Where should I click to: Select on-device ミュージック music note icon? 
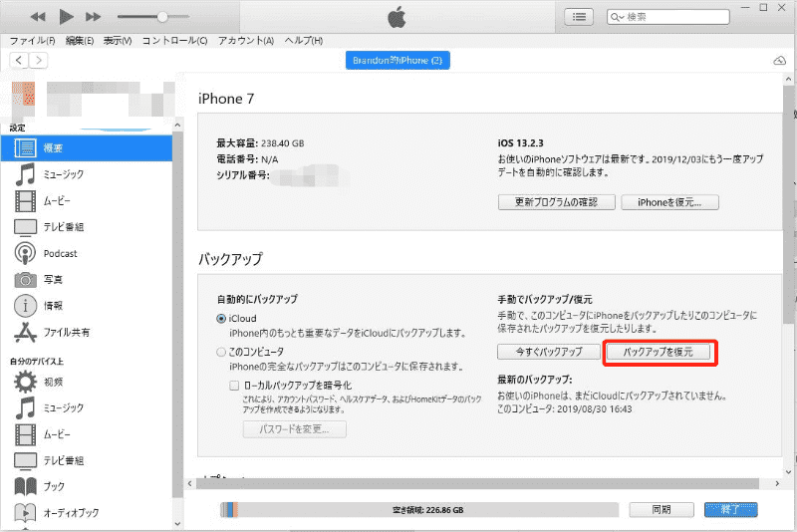coord(25,408)
